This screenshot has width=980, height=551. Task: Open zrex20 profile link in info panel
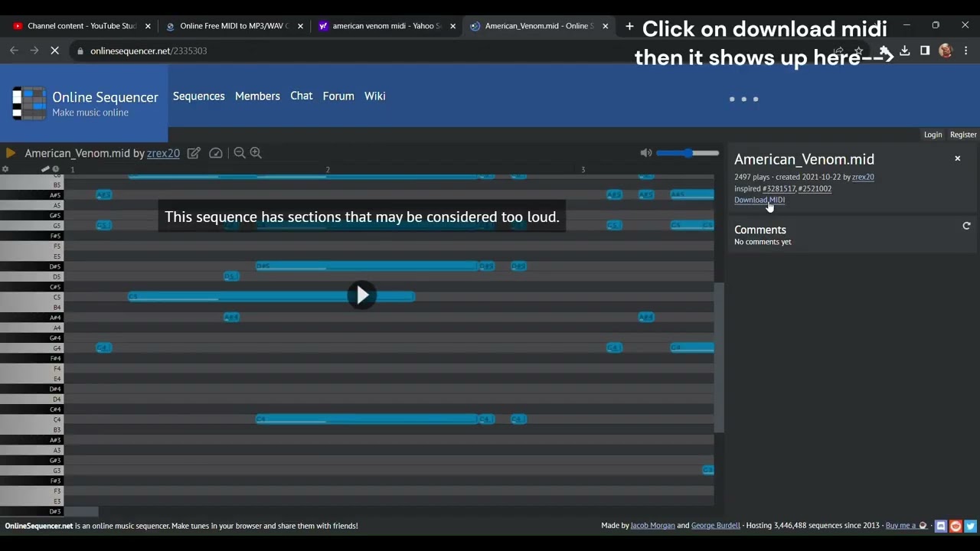pyautogui.click(x=863, y=177)
